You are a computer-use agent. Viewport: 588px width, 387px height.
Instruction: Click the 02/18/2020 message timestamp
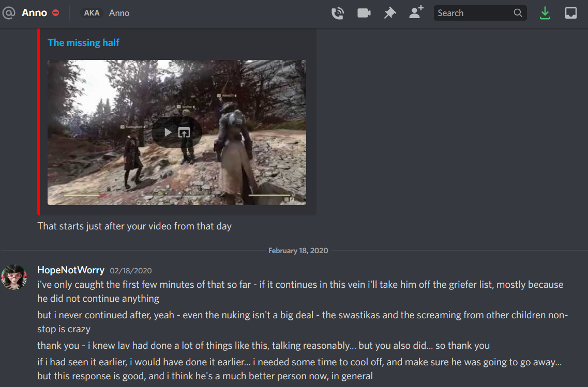pos(130,271)
